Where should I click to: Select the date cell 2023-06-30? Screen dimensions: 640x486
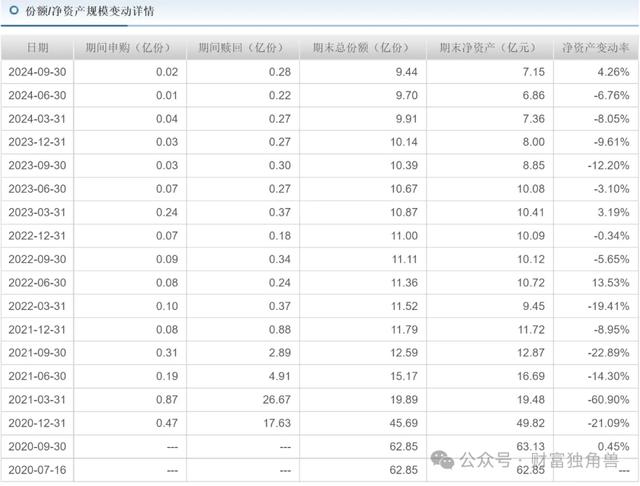(x=37, y=189)
